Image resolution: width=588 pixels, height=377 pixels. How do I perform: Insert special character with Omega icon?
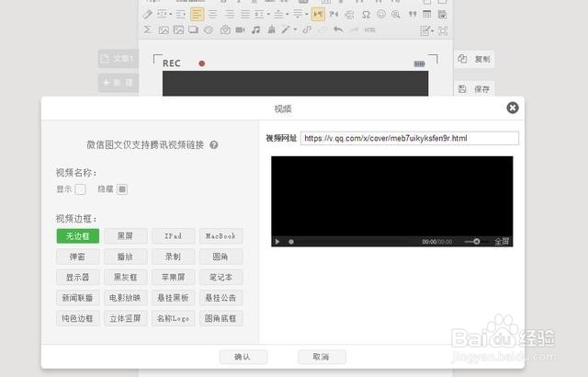366,15
